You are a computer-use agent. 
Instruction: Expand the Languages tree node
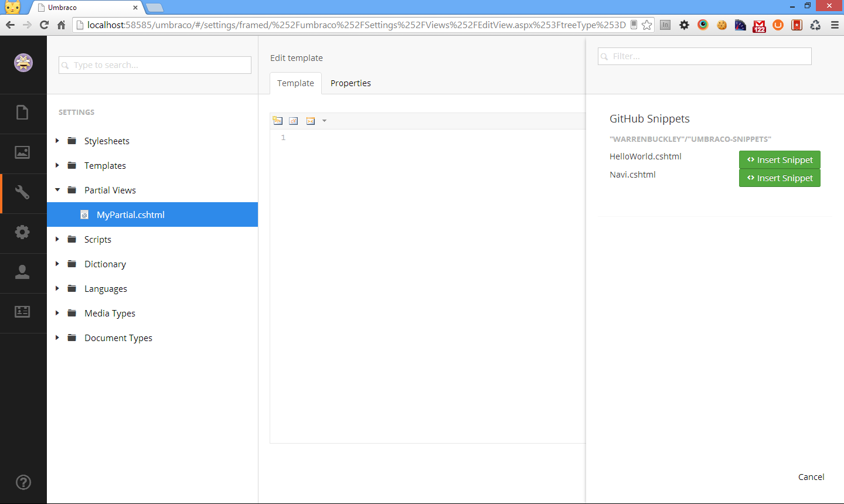[x=57, y=288]
